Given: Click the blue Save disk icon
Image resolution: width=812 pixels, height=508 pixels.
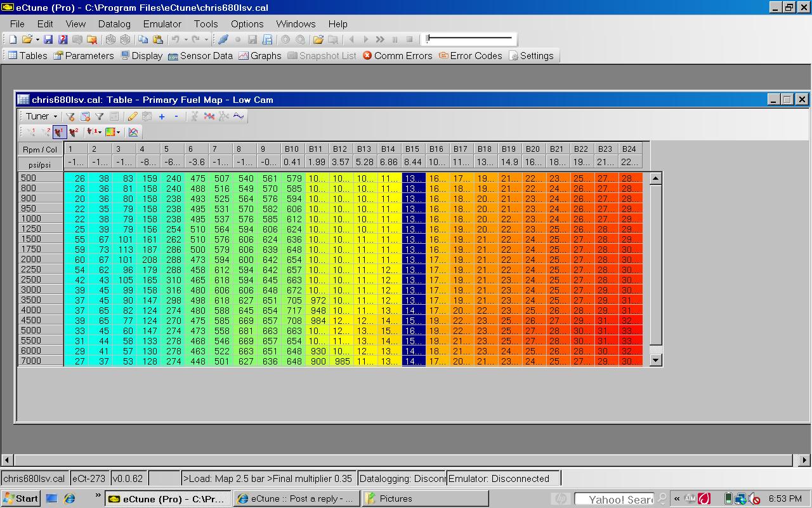Looking at the screenshot, I should click(x=48, y=39).
